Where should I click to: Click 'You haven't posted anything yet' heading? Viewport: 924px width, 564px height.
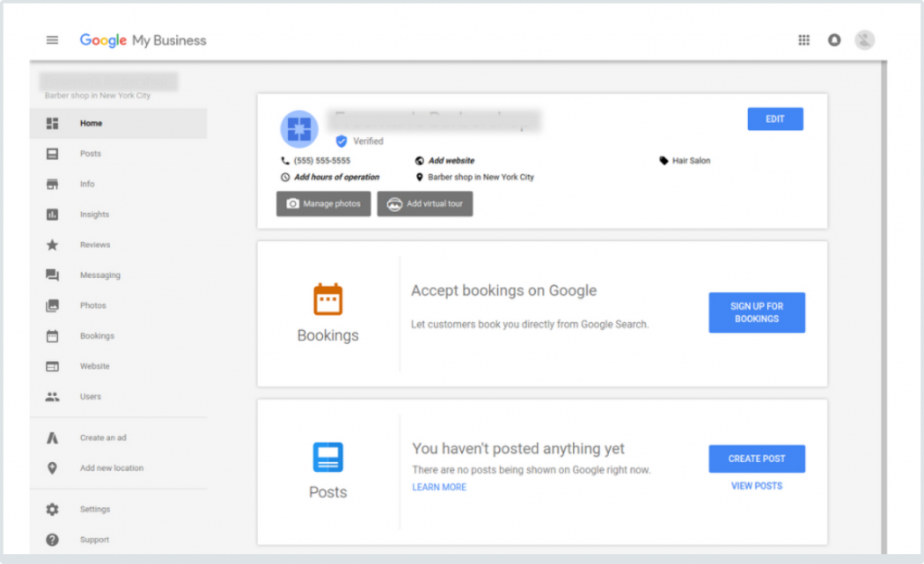point(518,448)
